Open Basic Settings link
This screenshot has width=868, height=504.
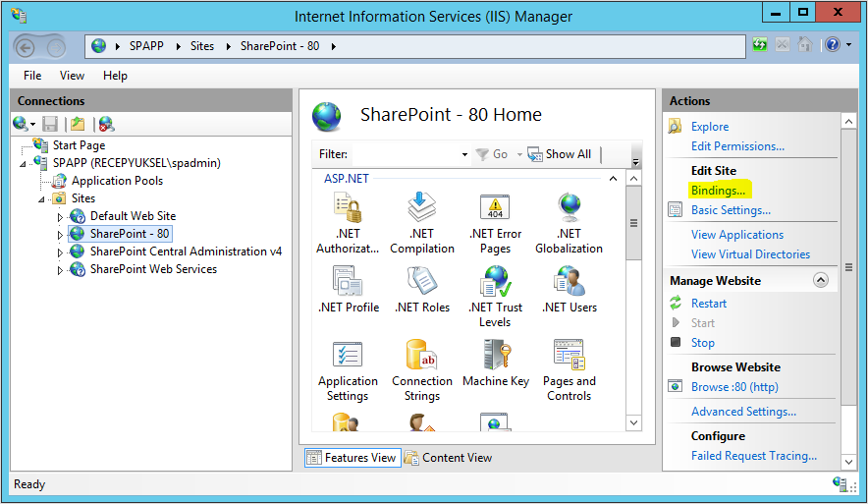731,210
